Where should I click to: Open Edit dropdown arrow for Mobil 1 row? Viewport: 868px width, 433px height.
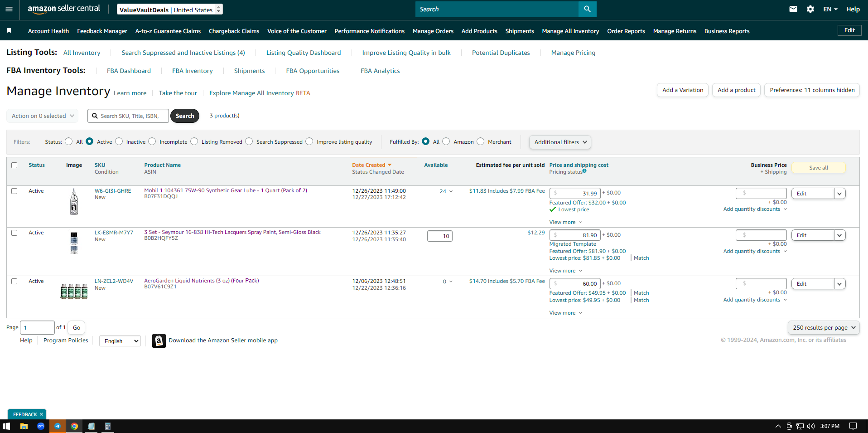point(839,194)
